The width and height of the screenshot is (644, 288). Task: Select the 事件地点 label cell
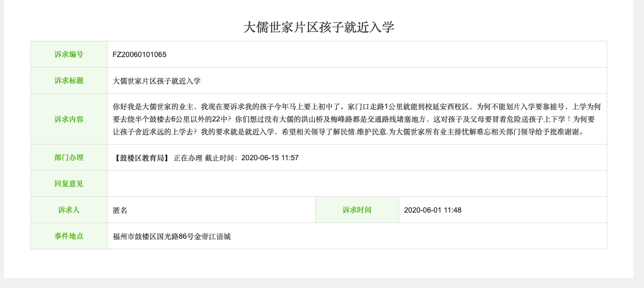(69, 236)
